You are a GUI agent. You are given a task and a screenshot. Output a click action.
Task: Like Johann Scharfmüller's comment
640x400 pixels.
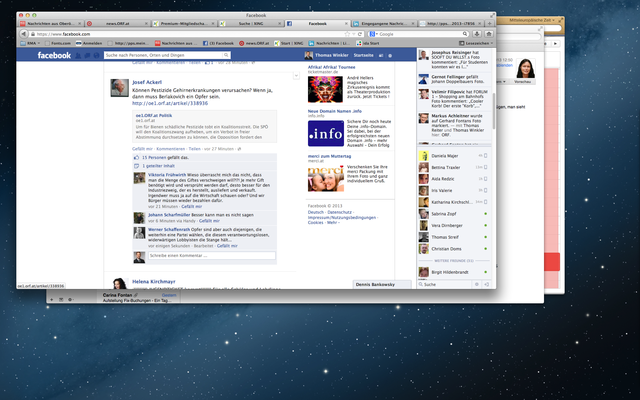(x=209, y=221)
